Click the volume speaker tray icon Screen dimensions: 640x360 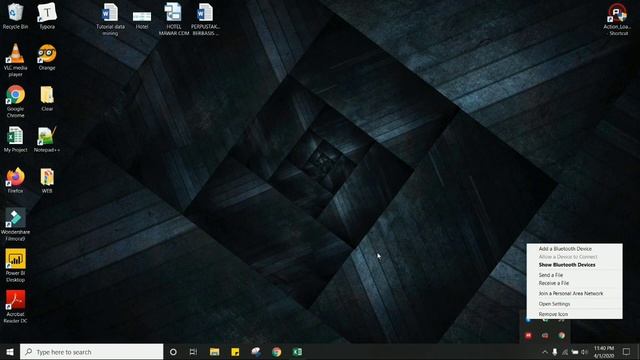[x=584, y=352]
